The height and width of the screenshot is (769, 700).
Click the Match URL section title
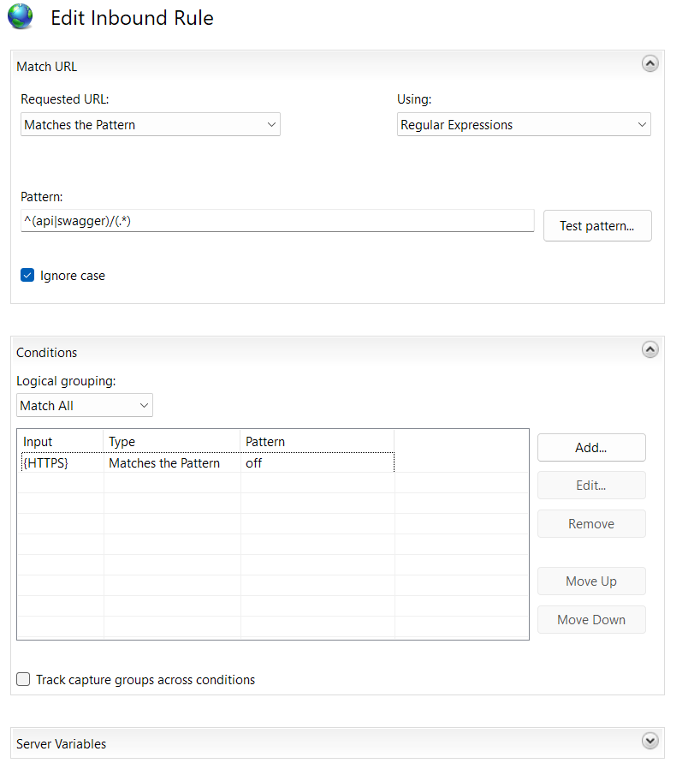coord(46,67)
